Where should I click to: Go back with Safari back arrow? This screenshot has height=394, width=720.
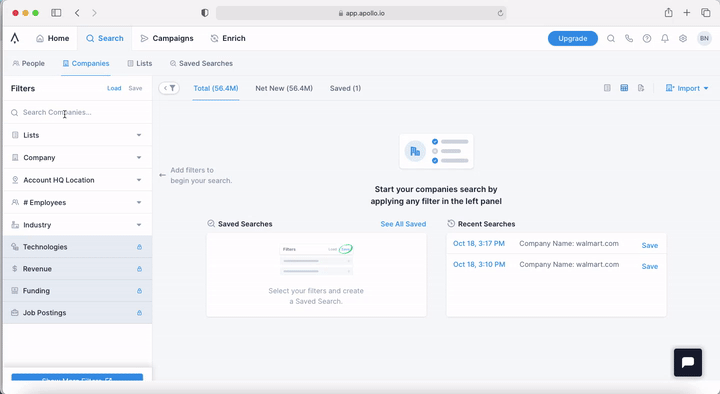click(x=77, y=13)
